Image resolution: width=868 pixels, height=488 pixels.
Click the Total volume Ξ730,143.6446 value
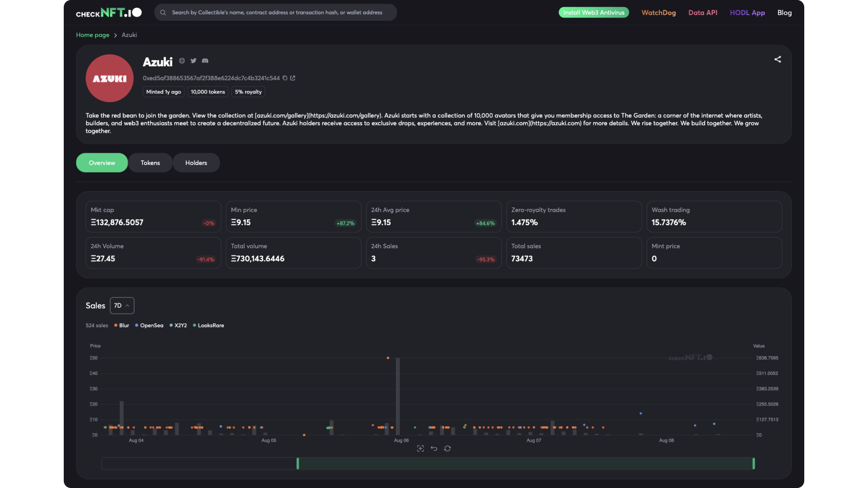pyautogui.click(x=258, y=258)
